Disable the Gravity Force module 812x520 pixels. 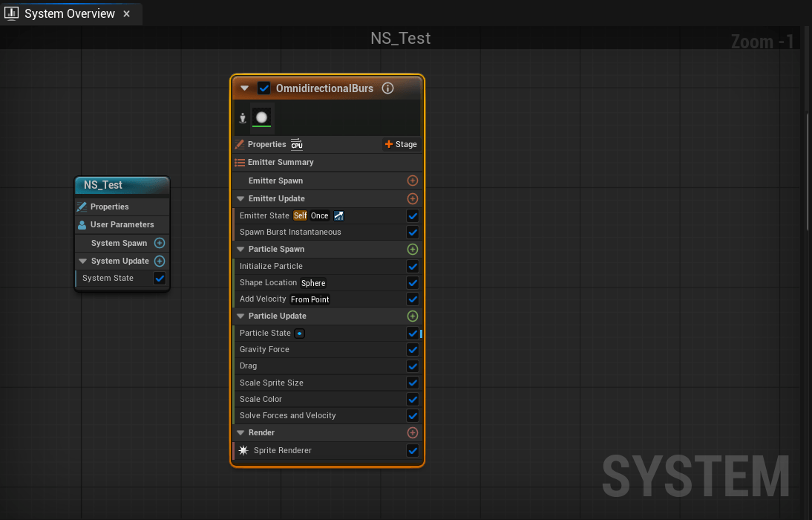point(413,349)
